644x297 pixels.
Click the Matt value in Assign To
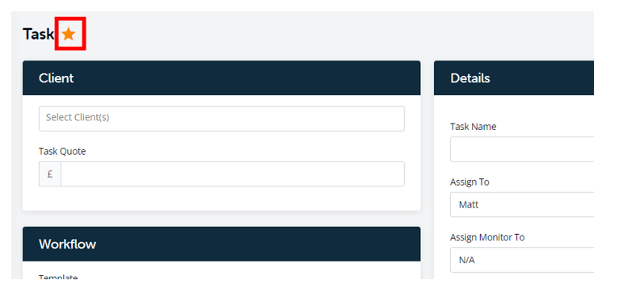tap(469, 204)
